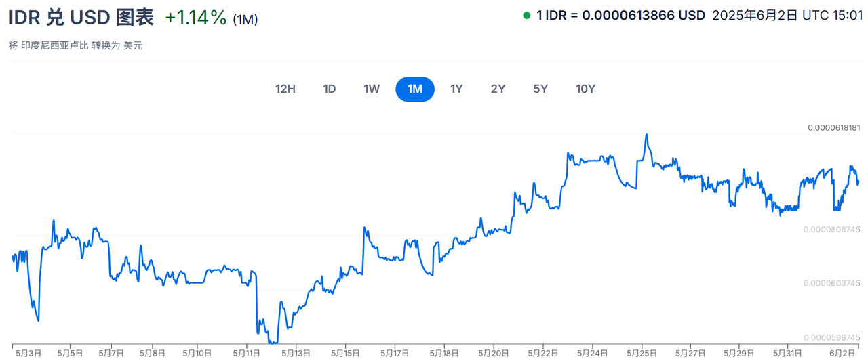
Task: Click the 5月3日 x-axis date label
Action: click(x=31, y=353)
